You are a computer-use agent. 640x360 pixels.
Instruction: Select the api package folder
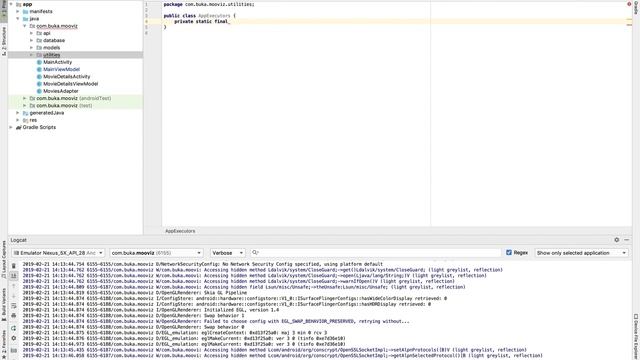(47, 33)
